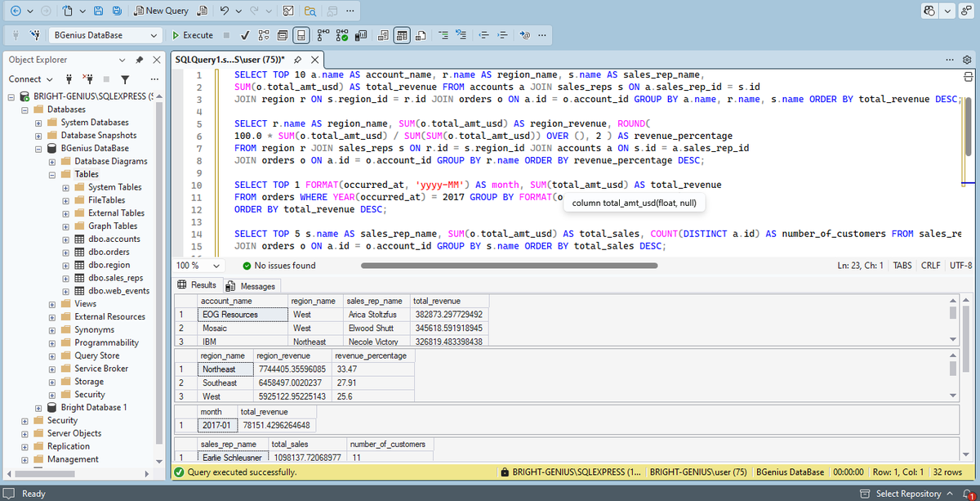
Task: Switch to the Messages tab
Action: pos(252,286)
